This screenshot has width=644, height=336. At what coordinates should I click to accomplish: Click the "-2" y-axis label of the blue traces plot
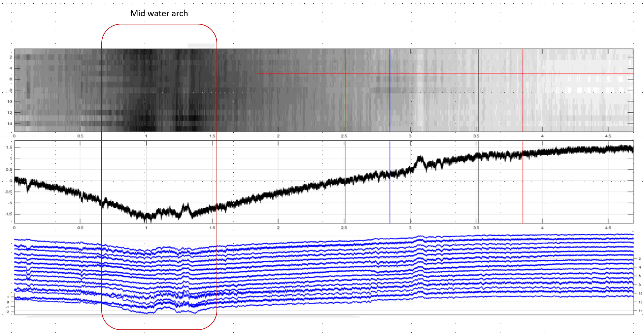click(x=8, y=312)
